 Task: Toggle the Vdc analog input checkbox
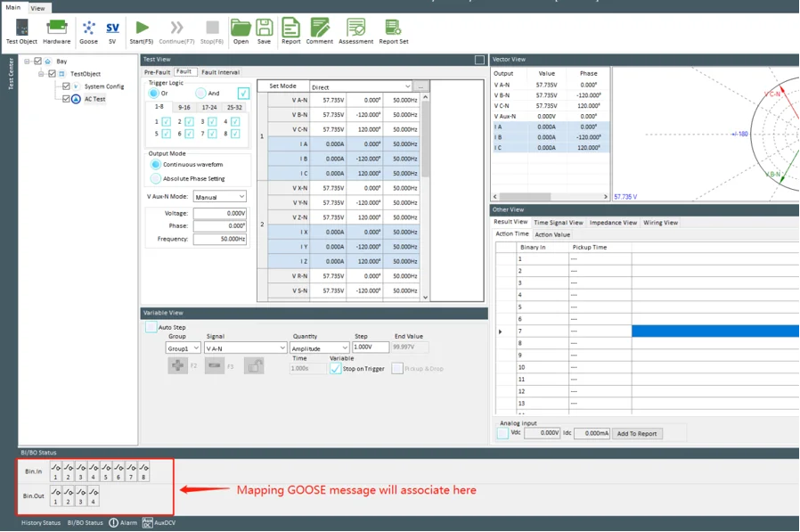502,433
